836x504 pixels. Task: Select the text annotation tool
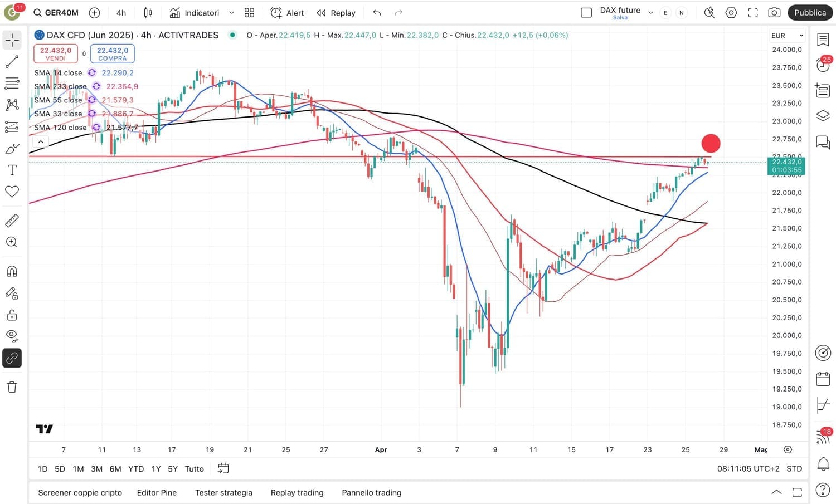tap(12, 170)
